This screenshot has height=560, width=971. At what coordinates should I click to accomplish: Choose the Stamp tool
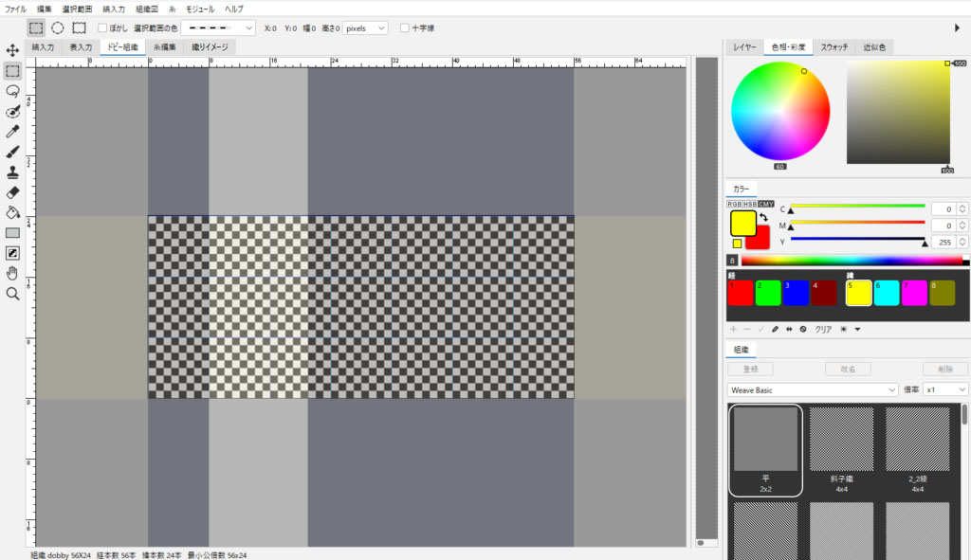coord(12,172)
